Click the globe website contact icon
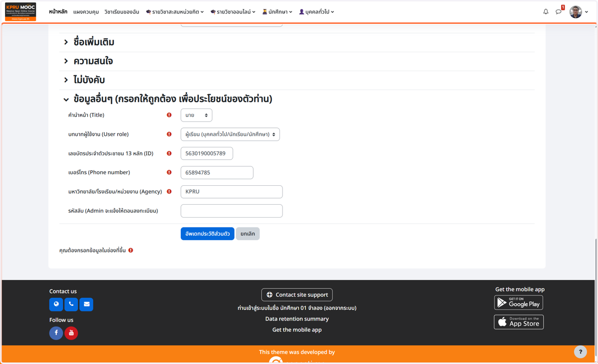Viewport: 598px width, 364px height. [56, 304]
